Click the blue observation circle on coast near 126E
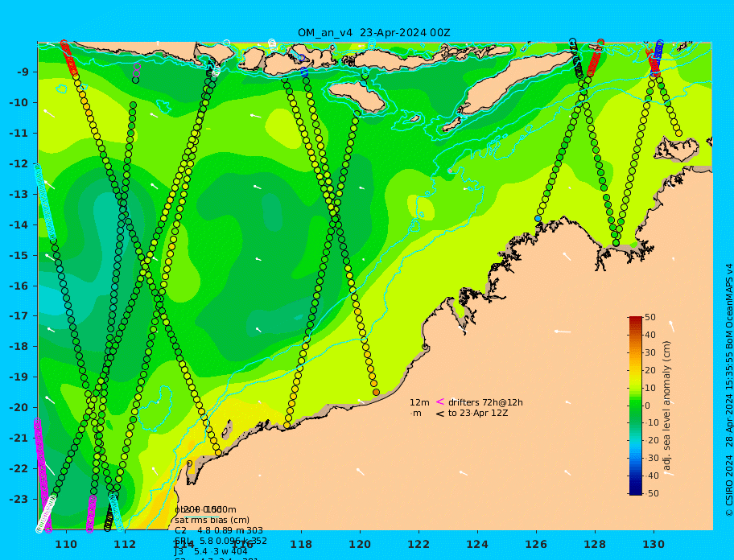This screenshot has width=734, height=560. 538,219
